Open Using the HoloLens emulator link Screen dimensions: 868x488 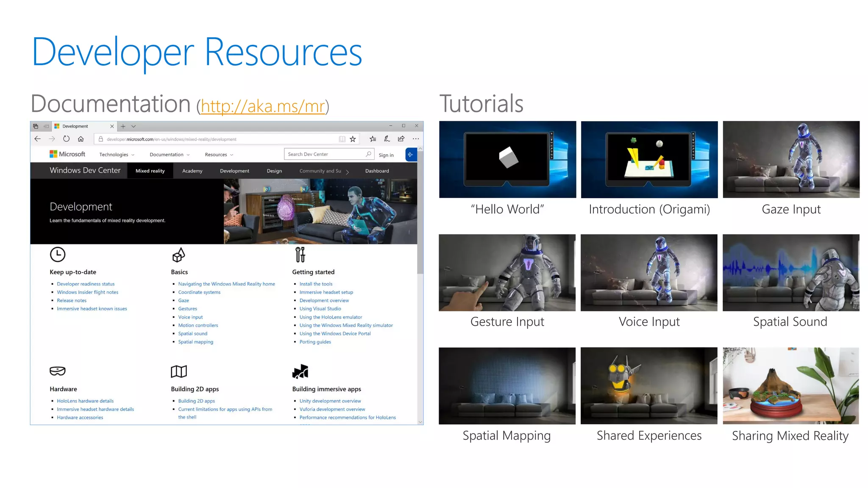coord(331,317)
